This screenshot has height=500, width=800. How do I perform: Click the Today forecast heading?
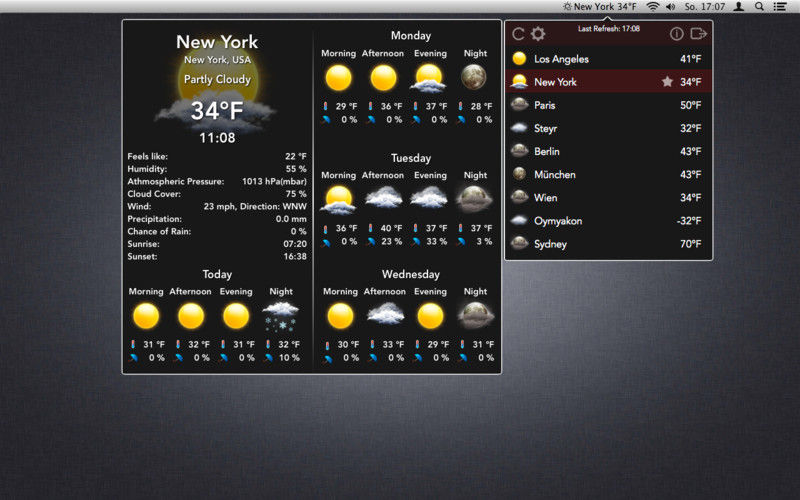pos(217,274)
